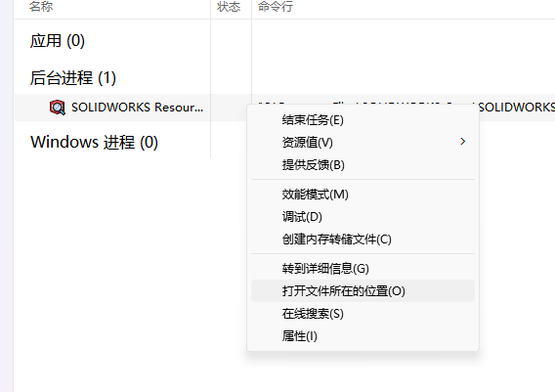
Task: Click the Windows 进程 (0) group heading
Action: [x=94, y=142]
